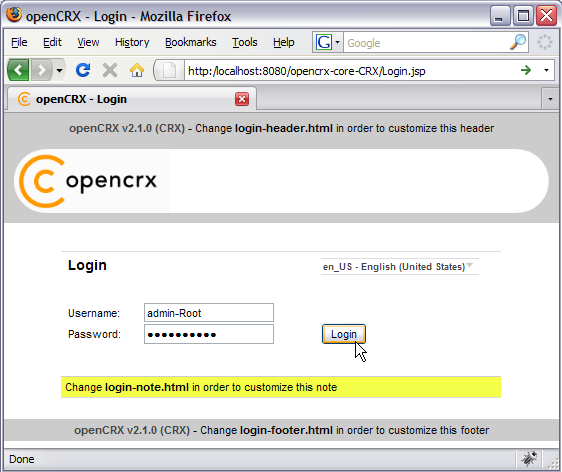The image size is (562, 472).
Task: Close the Firefox window
Action: point(546,16)
